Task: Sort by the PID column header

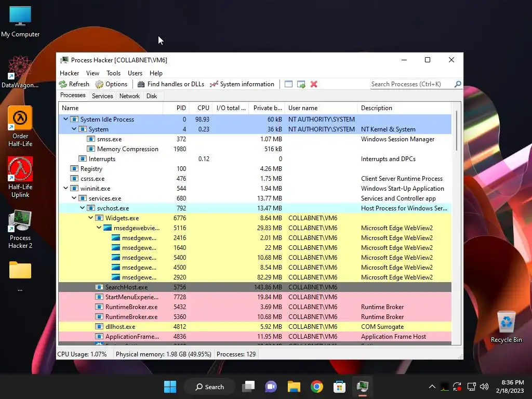Action: click(176, 108)
